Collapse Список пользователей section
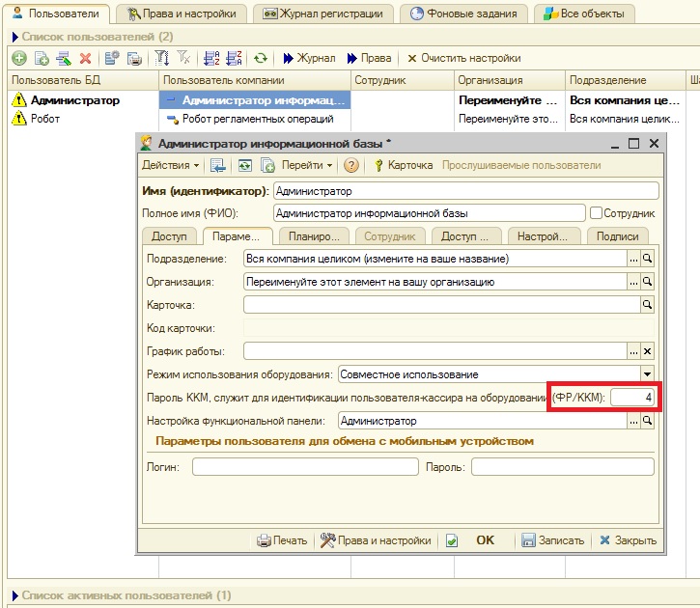 (15, 37)
